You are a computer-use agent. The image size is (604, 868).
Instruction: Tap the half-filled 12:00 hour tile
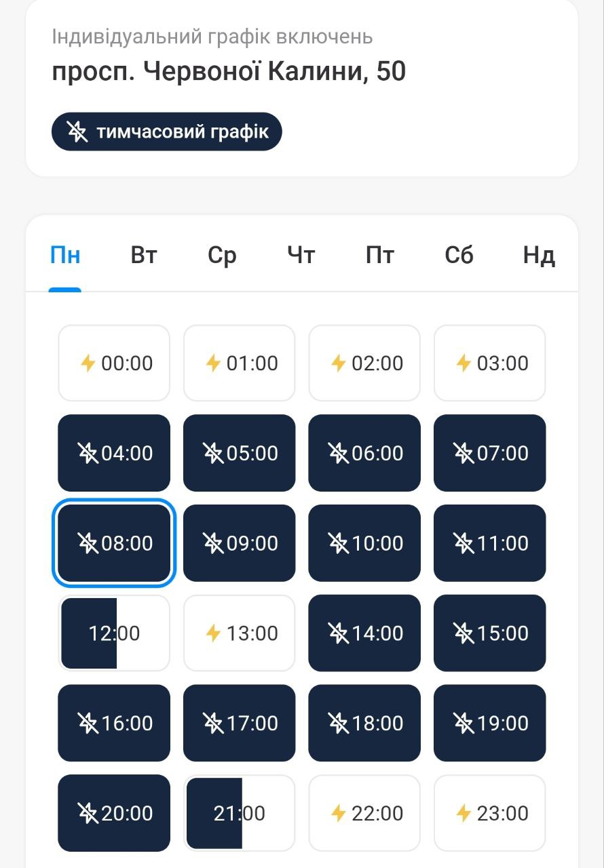click(x=114, y=633)
